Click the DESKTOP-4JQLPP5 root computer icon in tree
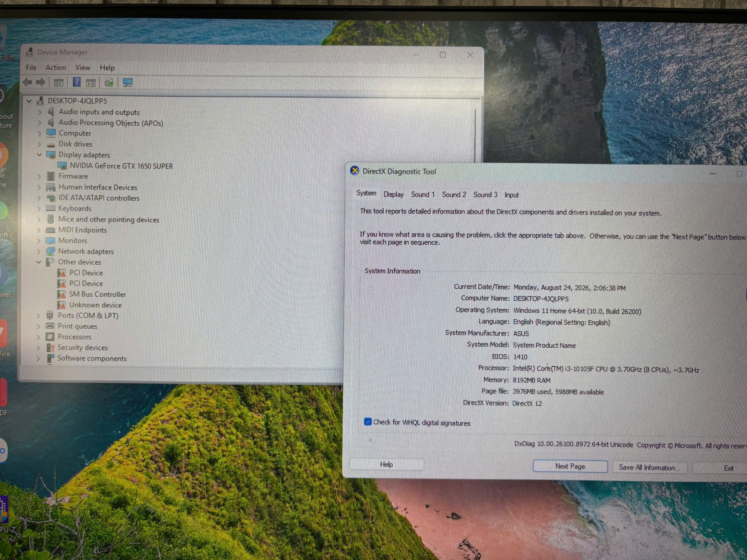 (x=41, y=101)
